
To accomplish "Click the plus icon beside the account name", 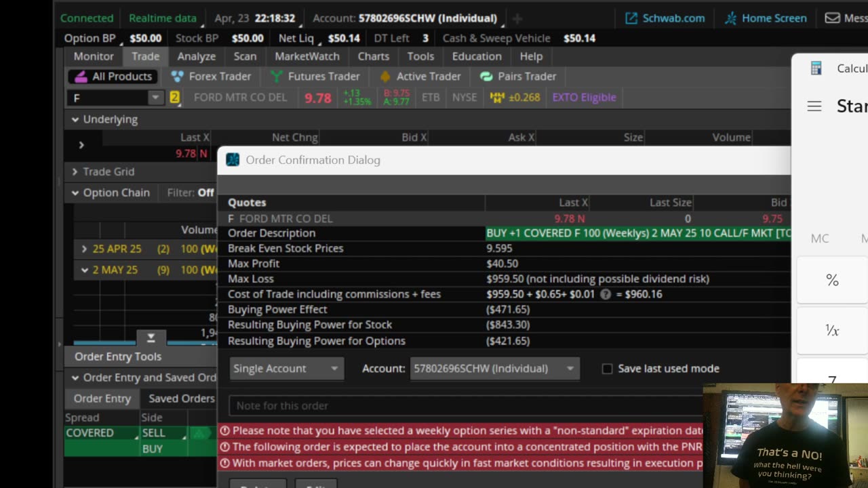I will coord(517,18).
